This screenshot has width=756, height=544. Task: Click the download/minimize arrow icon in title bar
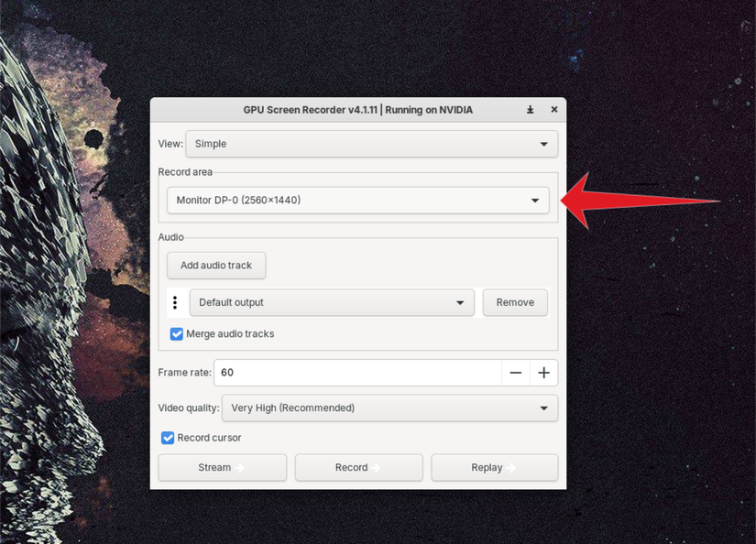pos(530,110)
